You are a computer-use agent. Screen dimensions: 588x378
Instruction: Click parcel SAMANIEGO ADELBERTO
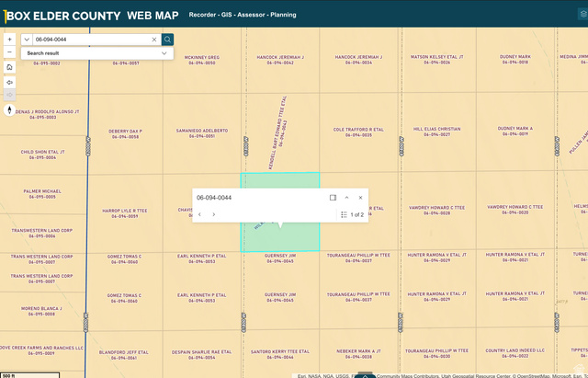tap(202, 133)
